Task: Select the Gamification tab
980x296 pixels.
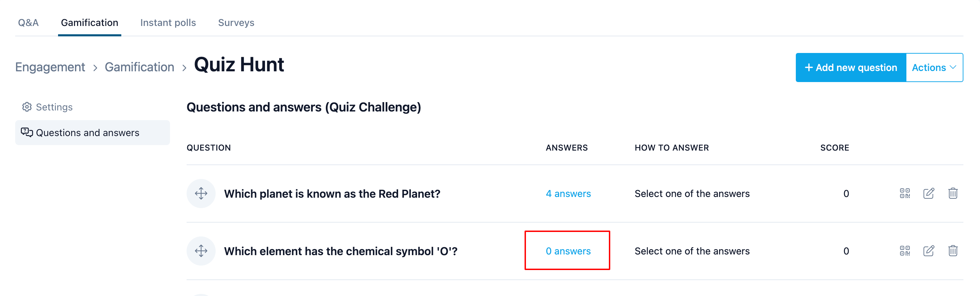Action: [x=89, y=23]
